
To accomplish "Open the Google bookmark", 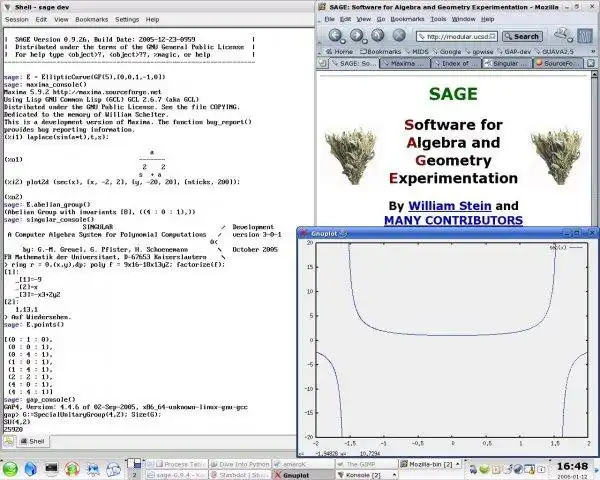I will tap(447, 51).
